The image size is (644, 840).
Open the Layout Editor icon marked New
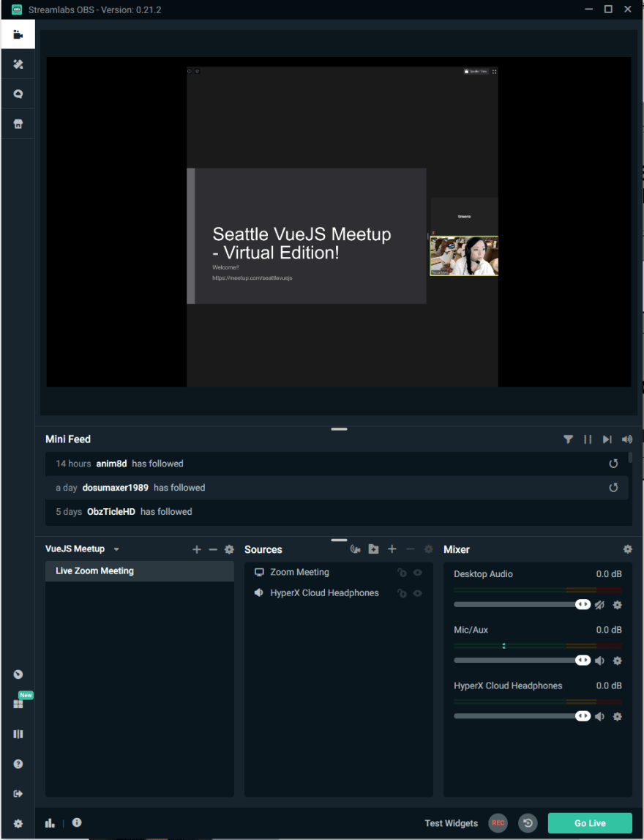point(18,704)
